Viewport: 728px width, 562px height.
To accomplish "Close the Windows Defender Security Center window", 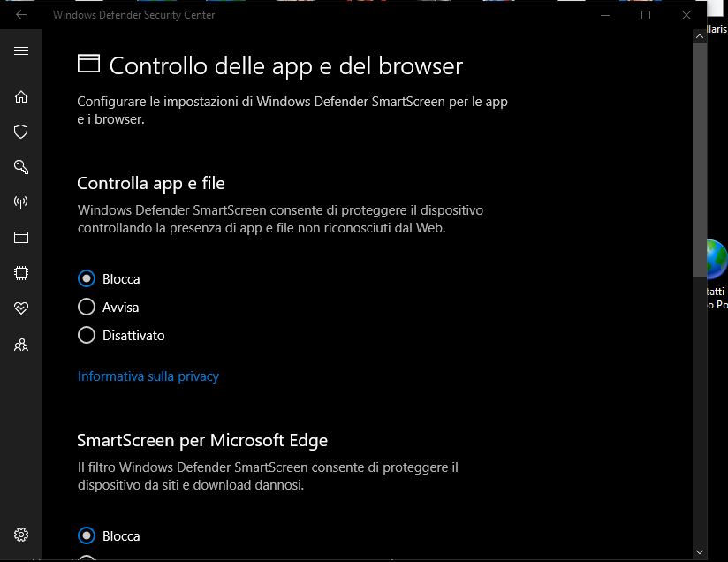I will point(686,15).
